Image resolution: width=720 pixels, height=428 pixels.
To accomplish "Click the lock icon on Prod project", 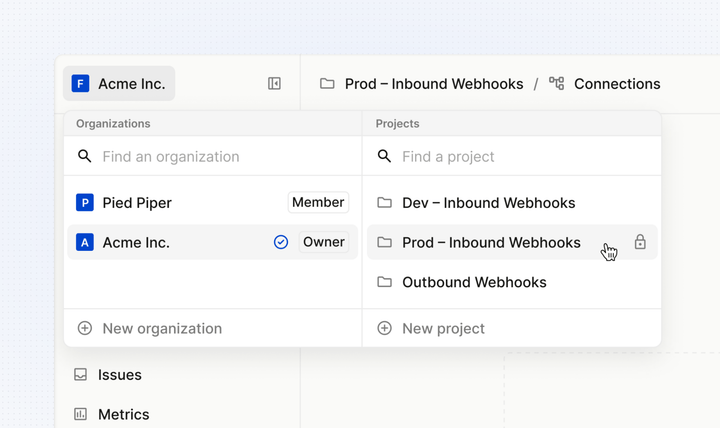I will [640, 242].
